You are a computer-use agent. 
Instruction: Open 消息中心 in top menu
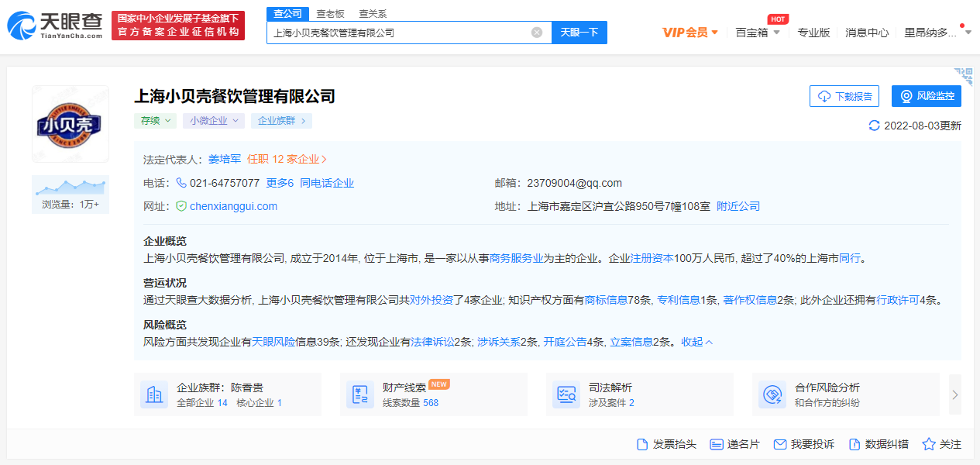(867, 33)
